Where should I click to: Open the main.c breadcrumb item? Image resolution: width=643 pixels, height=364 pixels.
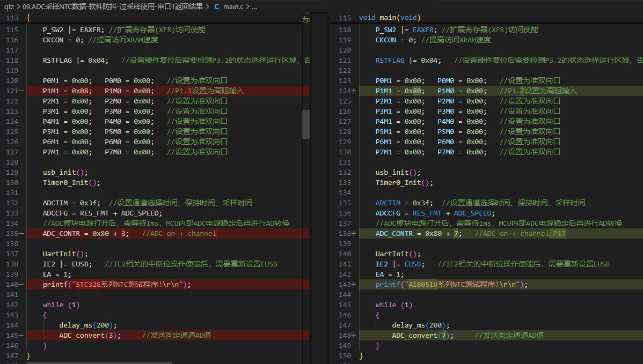click(x=234, y=7)
